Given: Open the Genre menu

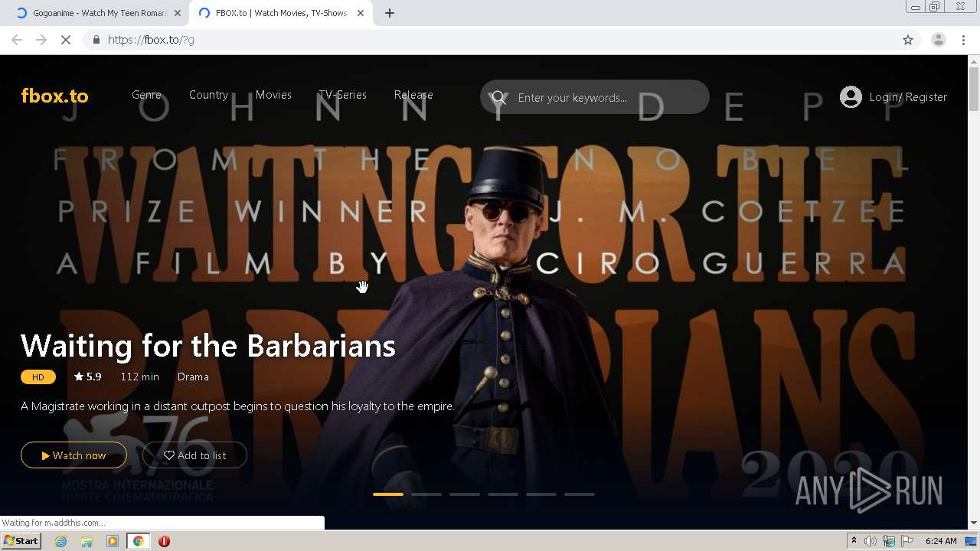Looking at the screenshot, I should pyautogui.click(x=146, y=95).
